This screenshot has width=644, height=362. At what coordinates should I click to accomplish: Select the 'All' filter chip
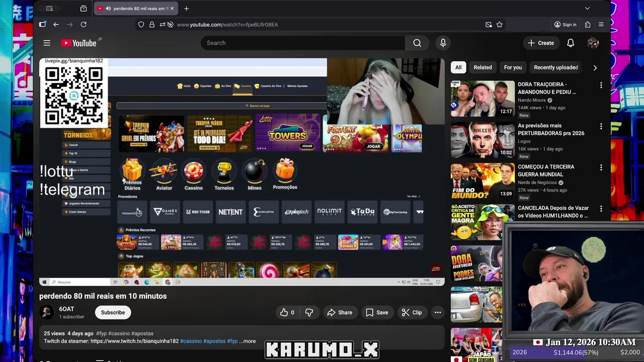(458, 67)
